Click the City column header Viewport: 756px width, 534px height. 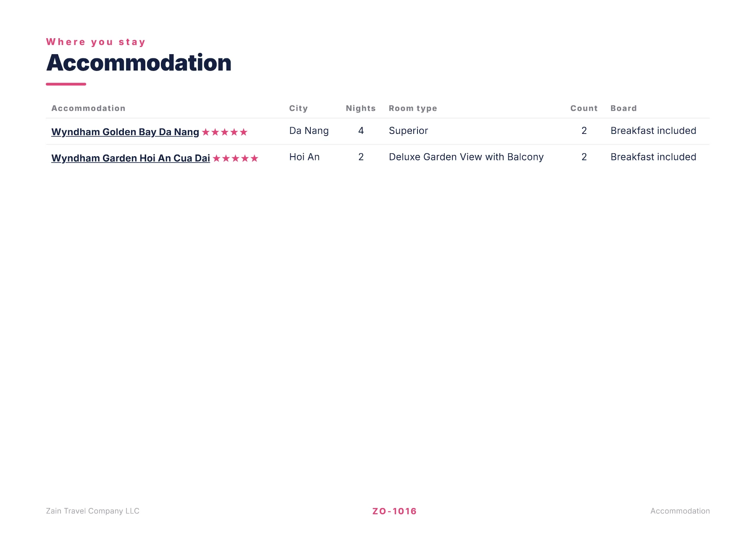(x=299, y=108)
